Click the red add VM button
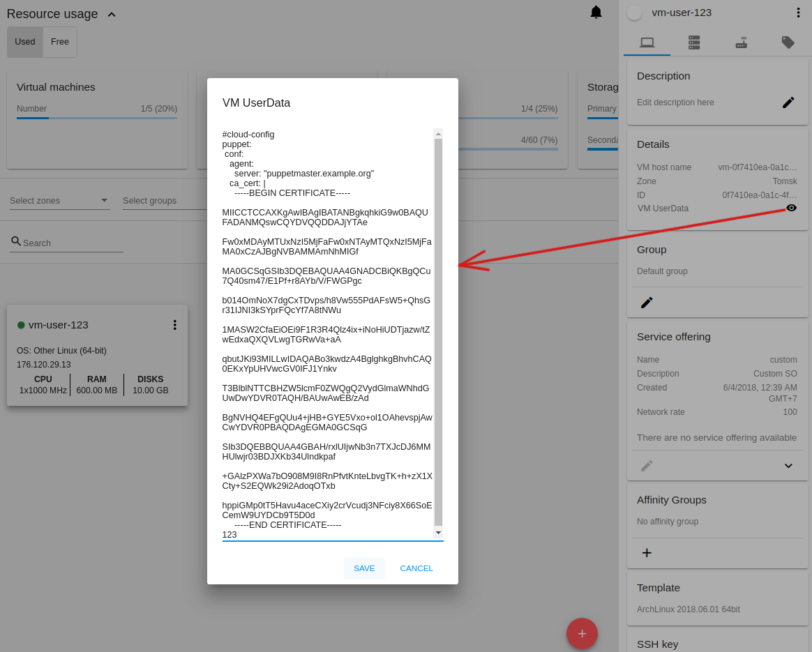The width and height of the screenshot is (812, 652). 582,634
